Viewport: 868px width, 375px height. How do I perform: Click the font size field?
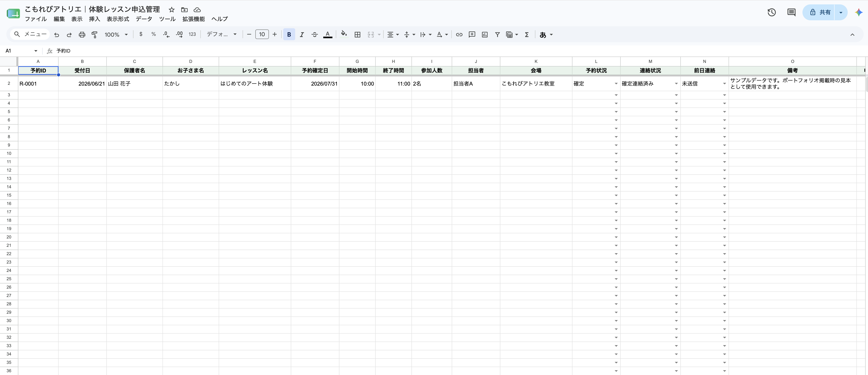point(262,34)
